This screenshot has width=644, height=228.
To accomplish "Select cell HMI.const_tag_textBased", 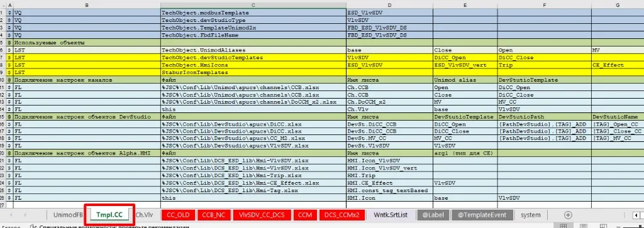I will pyautogui.click(x=389, y=190).
